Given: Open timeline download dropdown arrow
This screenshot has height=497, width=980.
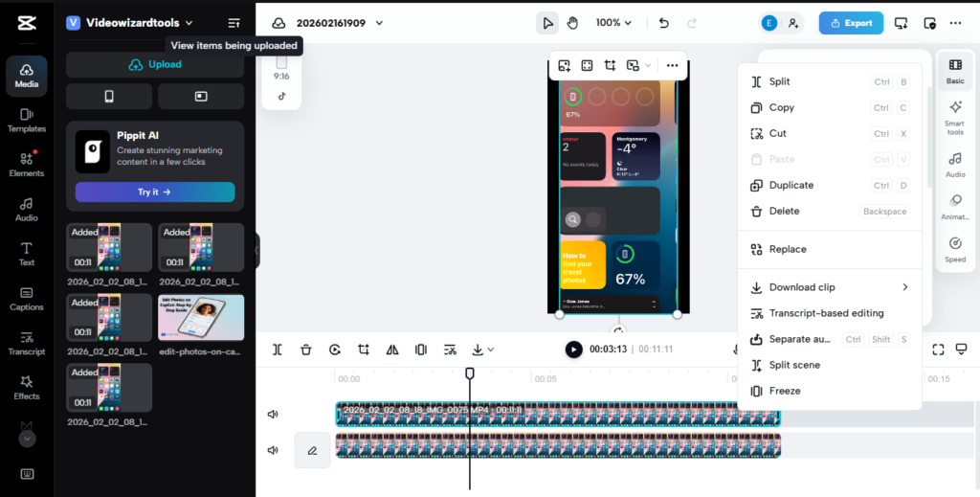Looking at the screenshot, I should [491, 350].
